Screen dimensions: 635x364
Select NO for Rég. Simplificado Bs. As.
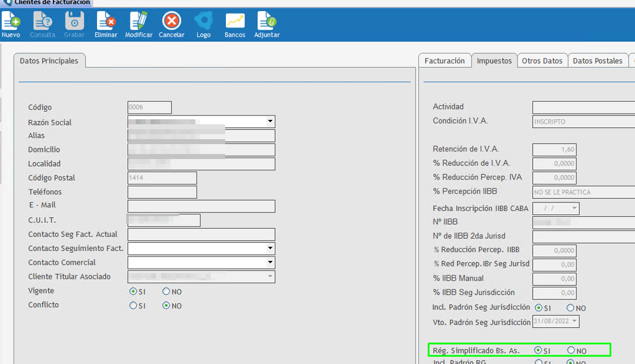[x=571, y=350]
